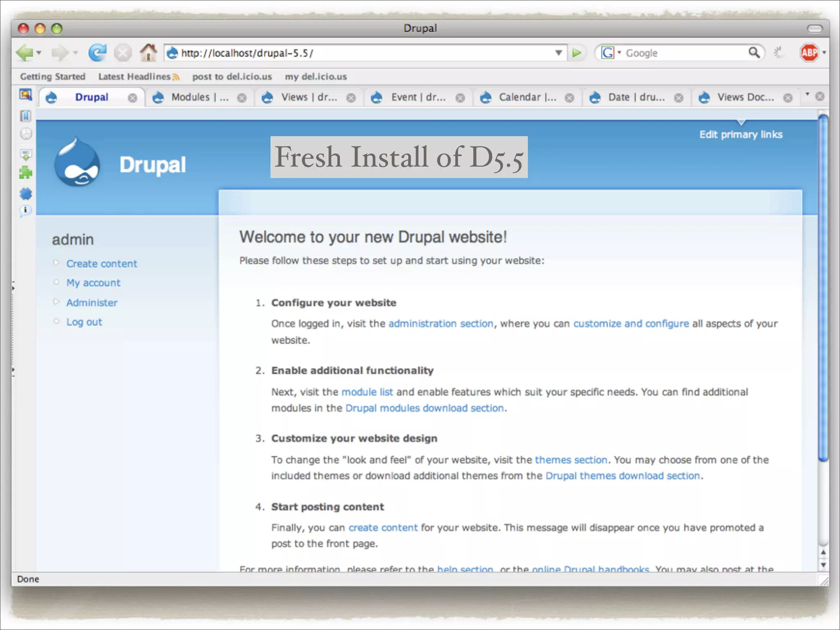Click the Log out link
The image size is (840, 630).
point(84,322)
